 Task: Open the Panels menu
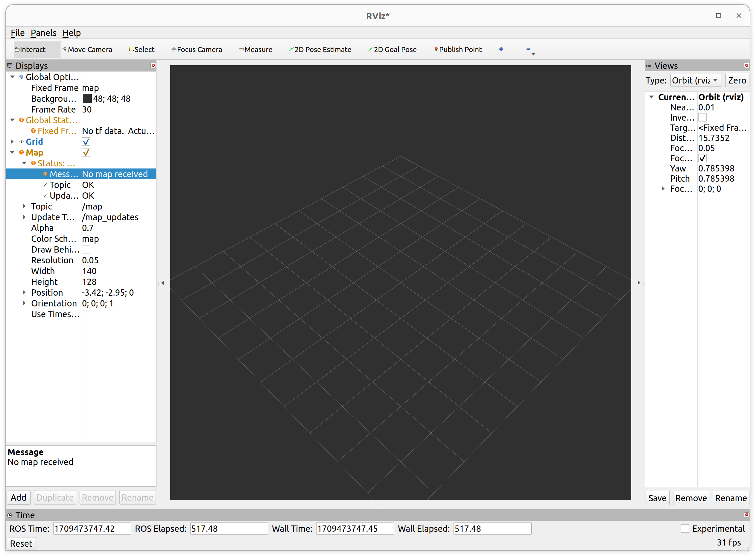pyautogui.click(x=43, y=33)
